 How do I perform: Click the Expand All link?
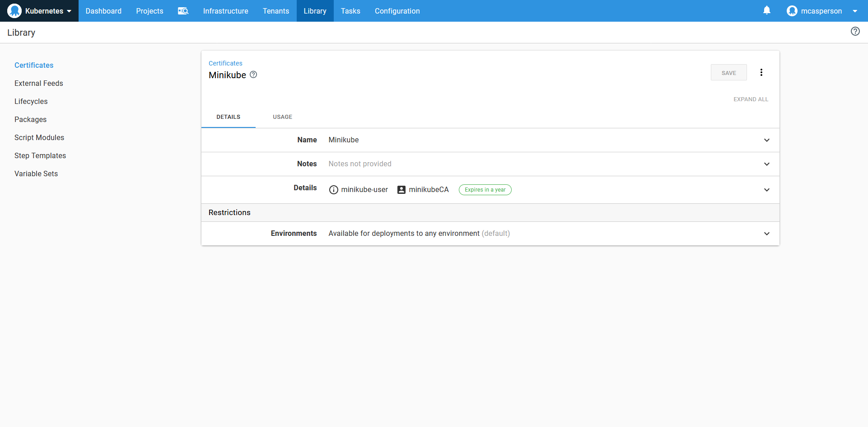[751, 99]
